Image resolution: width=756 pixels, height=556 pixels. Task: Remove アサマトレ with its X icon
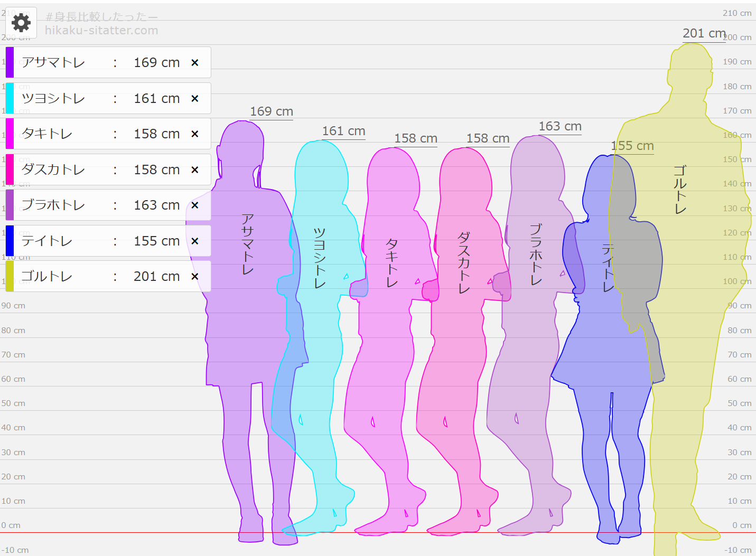click(195, 63)
